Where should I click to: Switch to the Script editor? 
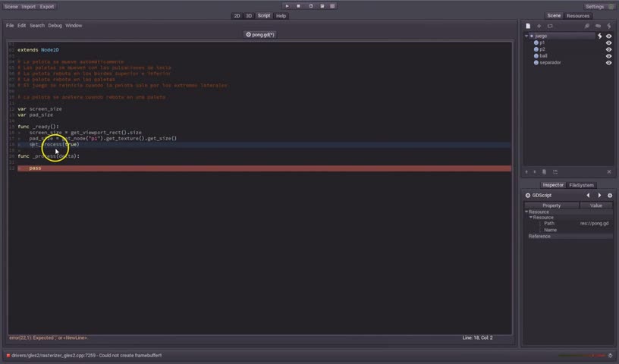pos(264,16)
